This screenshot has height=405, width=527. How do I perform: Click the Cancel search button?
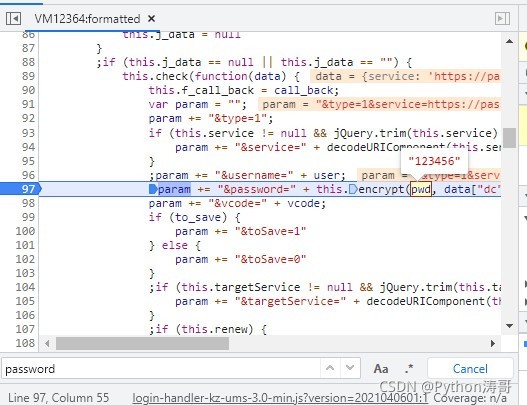[x=470, y=369]
